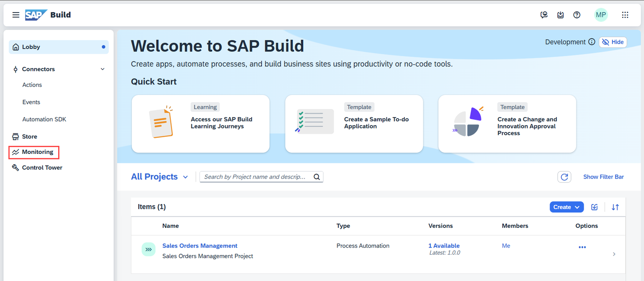This screenshot has width=644, height=281.
Task: Open Actions under Connectors
Action: click(32, 85)
